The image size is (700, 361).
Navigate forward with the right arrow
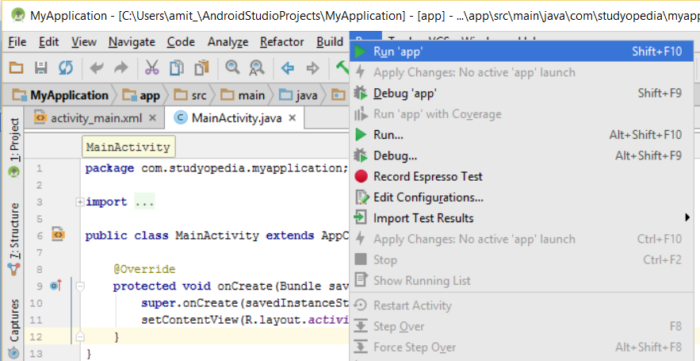pyautogui.click(x=312, y=68)
